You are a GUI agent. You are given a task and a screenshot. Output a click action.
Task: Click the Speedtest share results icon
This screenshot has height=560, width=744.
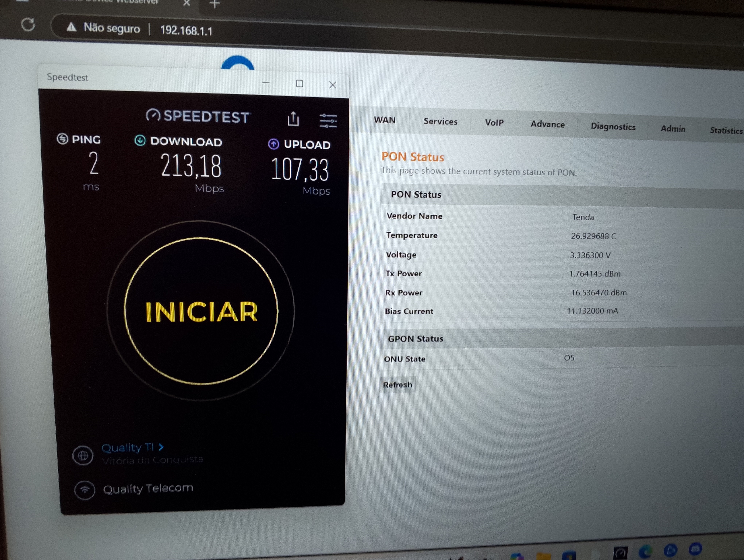coord(293,119)
